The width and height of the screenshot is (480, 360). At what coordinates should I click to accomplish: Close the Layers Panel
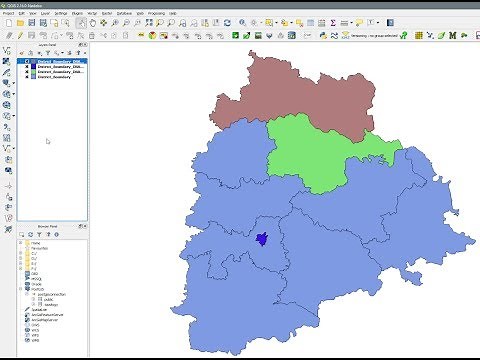[85, 44]
